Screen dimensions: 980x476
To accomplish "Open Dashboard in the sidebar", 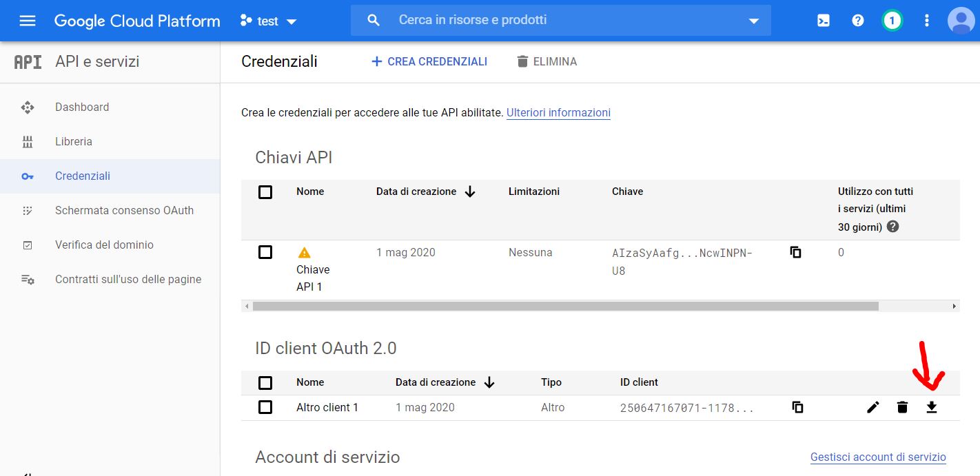I will [x=82, y=107].
